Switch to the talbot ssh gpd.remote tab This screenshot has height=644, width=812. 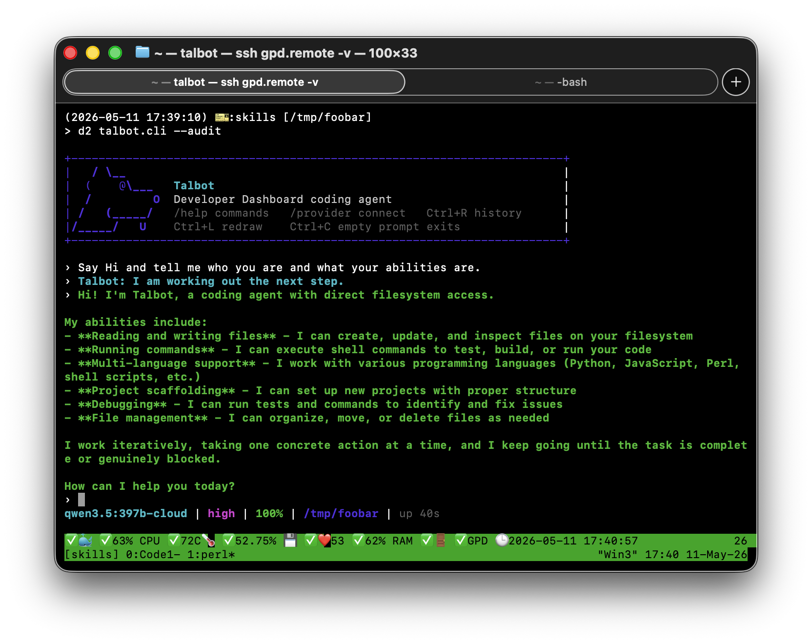point(234,82)
